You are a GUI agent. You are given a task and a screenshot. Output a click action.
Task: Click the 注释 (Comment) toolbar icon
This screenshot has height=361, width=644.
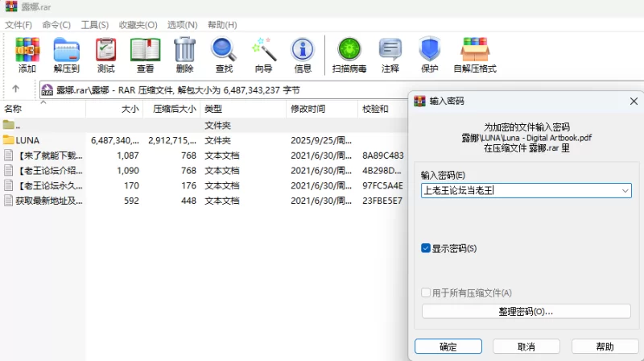[x=390, y=49]
